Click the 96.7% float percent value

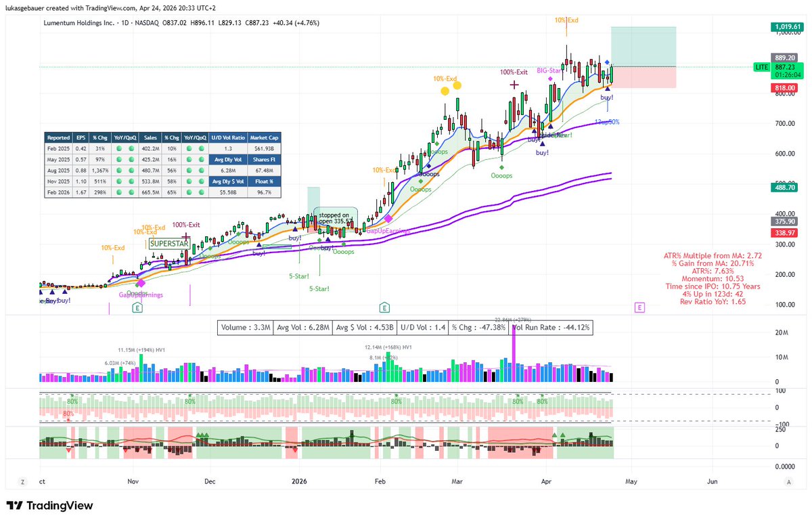pyautogui.click(x=263, y=192)
